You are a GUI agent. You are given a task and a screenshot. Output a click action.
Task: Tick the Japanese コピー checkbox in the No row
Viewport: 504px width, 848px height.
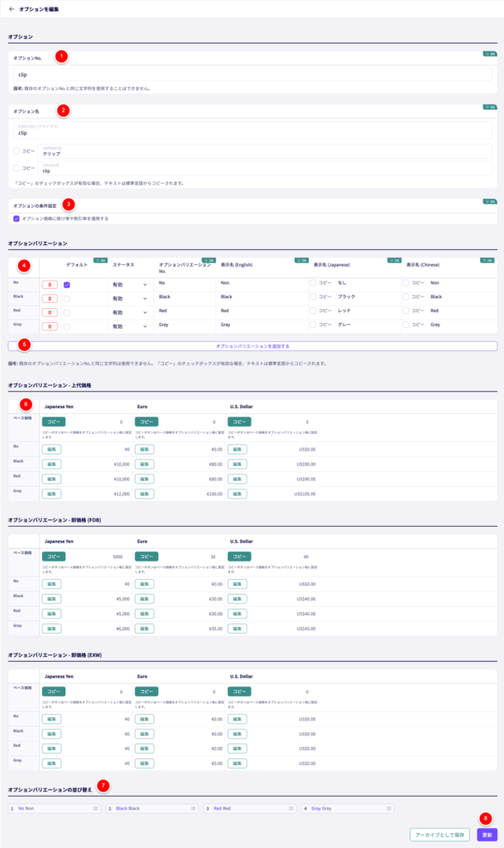(x=313, y=283)
